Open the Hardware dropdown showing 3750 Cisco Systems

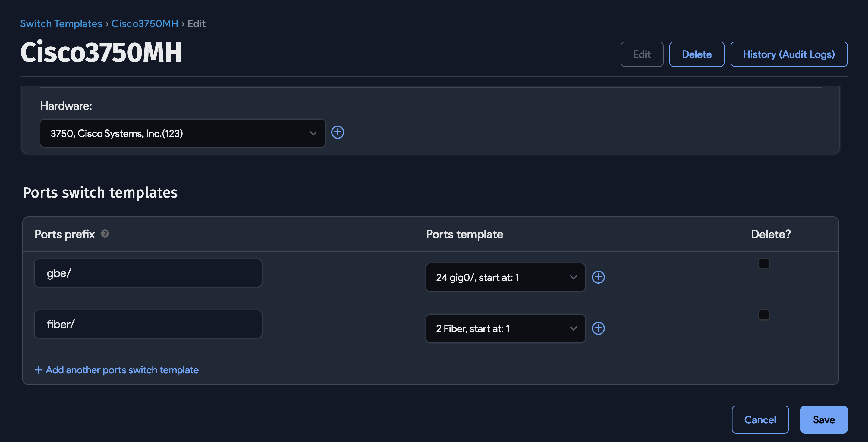pyautogui.click(x=182, y=133)
